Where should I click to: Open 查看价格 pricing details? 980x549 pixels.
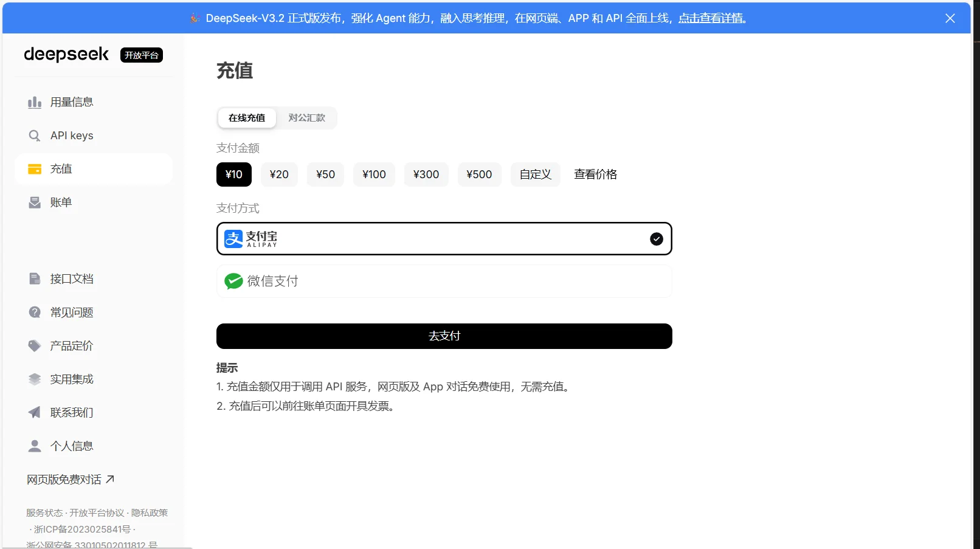595,174
